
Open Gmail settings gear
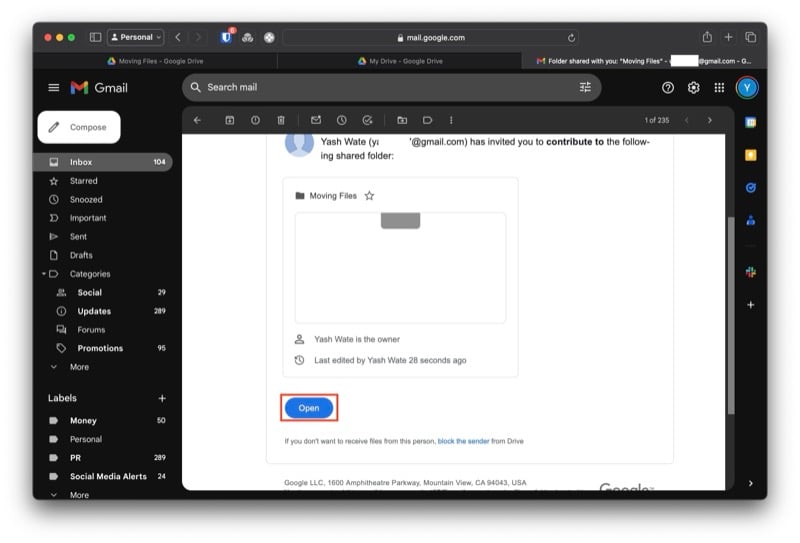coord(693,88)
